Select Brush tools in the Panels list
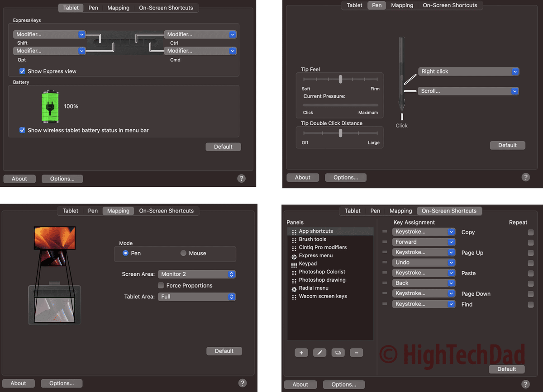The height and width of the screenshot is (392, 543). click(x=312, y=239)
